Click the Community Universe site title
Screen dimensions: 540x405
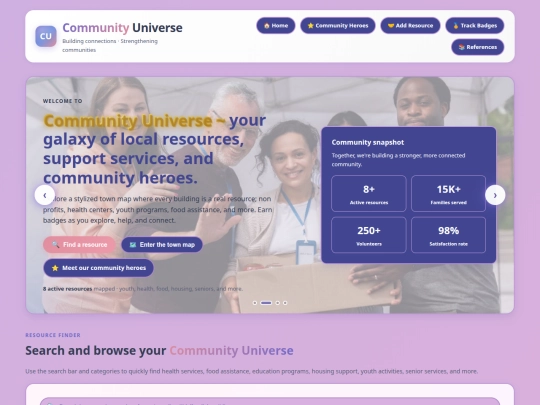pos(122,28)
